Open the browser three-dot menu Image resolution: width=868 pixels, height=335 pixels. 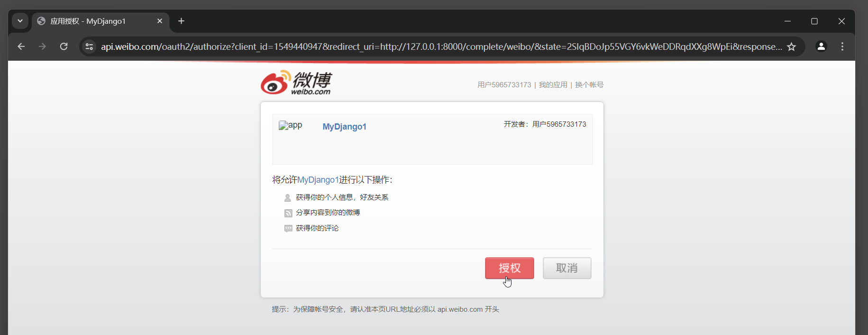coord(842,47)
